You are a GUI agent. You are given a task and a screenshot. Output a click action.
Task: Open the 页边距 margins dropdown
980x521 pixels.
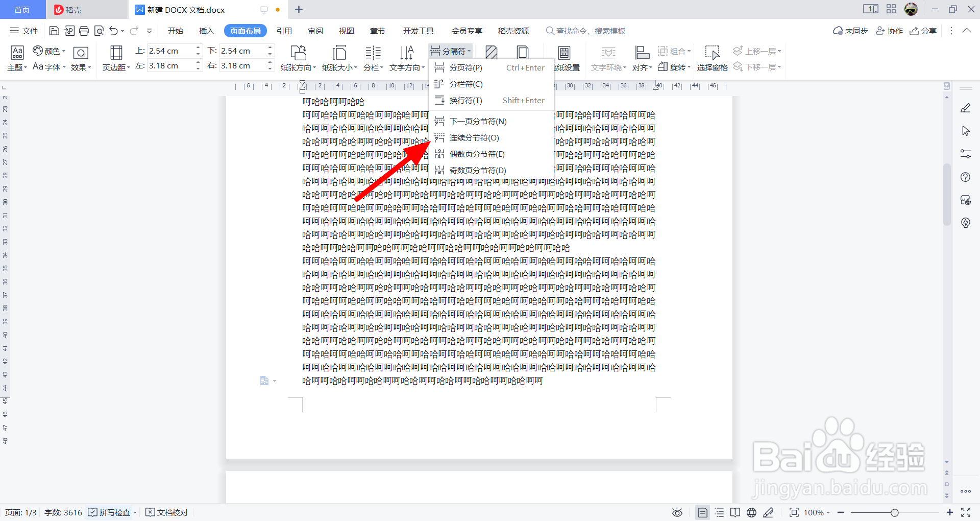tap(116, 58)
